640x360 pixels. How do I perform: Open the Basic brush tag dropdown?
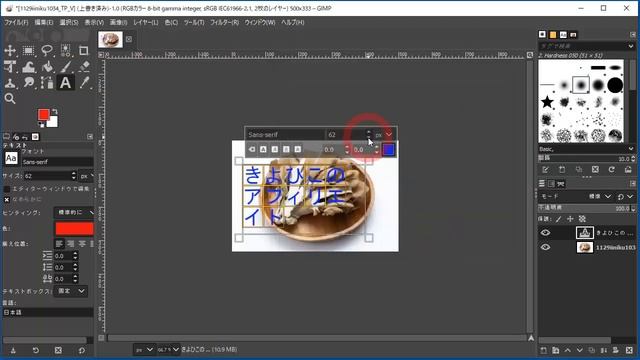(x=587, y=149)
